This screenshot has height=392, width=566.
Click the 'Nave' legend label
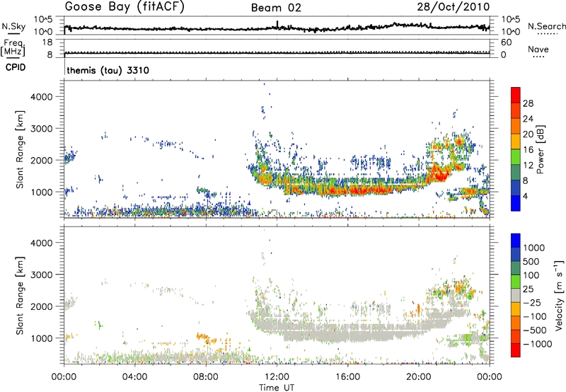(538, 49)
